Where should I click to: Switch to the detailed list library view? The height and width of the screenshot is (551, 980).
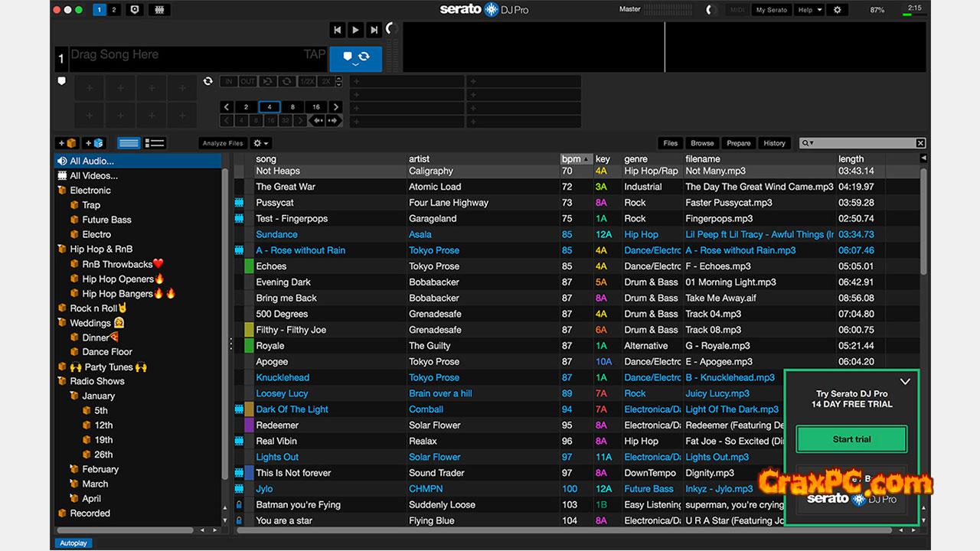click(155, 143)
